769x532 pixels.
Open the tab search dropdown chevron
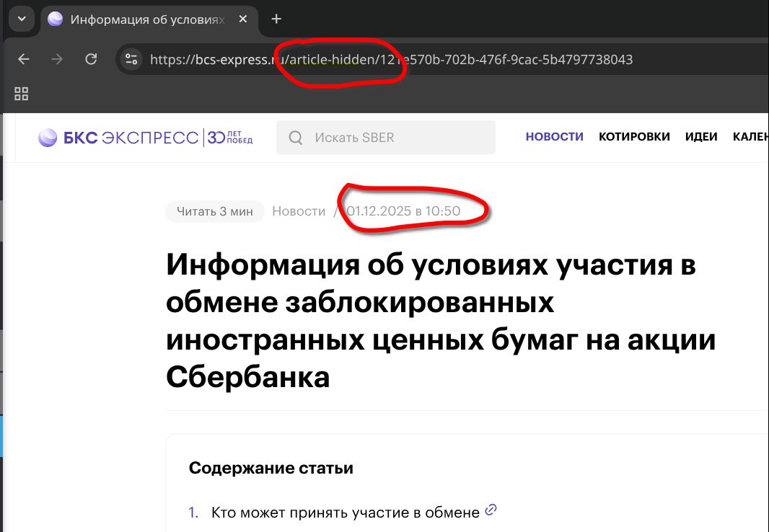[x=21, y=19]
